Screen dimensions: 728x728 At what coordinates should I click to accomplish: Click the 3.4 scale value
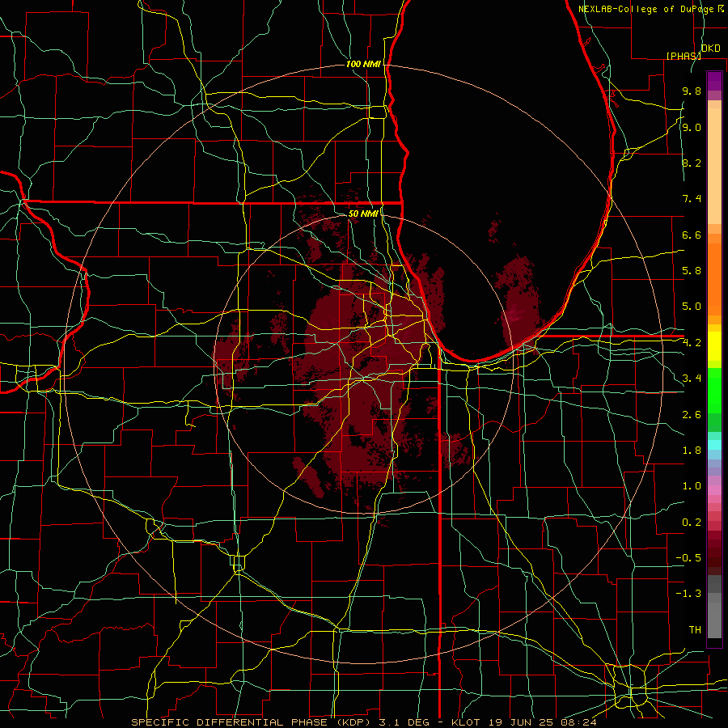692,379
